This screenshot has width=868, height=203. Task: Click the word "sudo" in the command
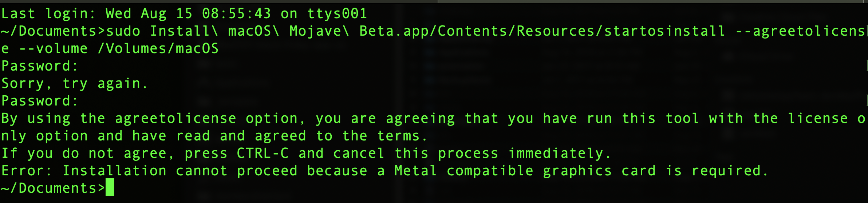click(123, 31)
